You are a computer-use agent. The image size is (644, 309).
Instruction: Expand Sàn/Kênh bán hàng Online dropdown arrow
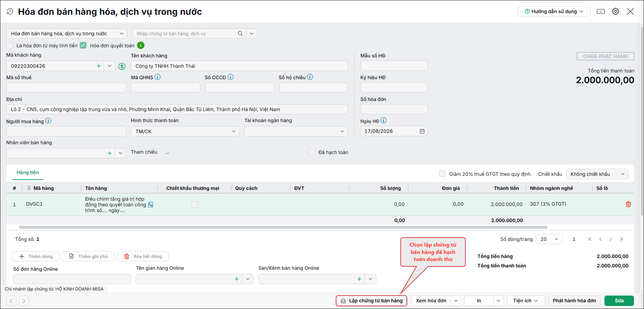[371, 279]
